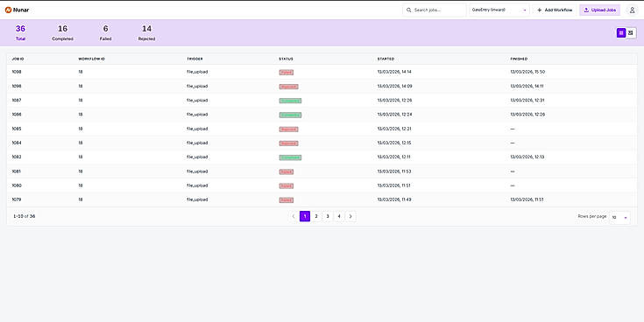Viewport: 644px width, 322px height.
Task: Sort by the STATUS column header
Action: pyautogui.click(x=286, y=59)
